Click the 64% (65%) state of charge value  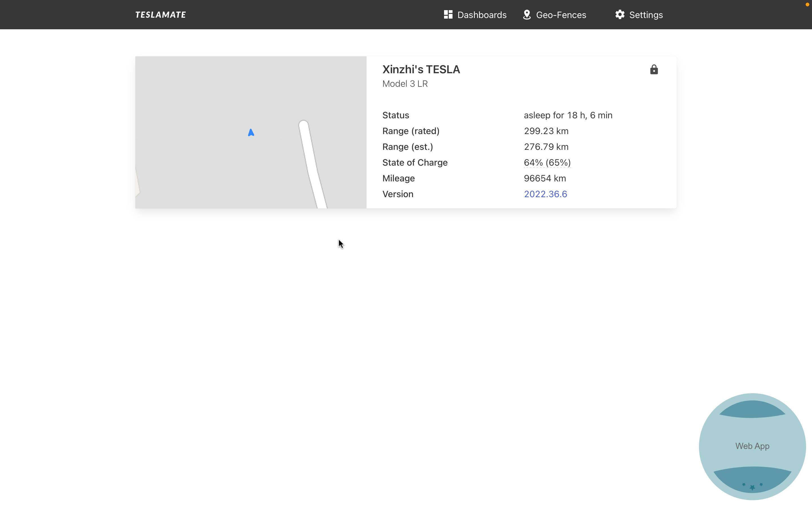pyautogui.click(x=547, y=163)
